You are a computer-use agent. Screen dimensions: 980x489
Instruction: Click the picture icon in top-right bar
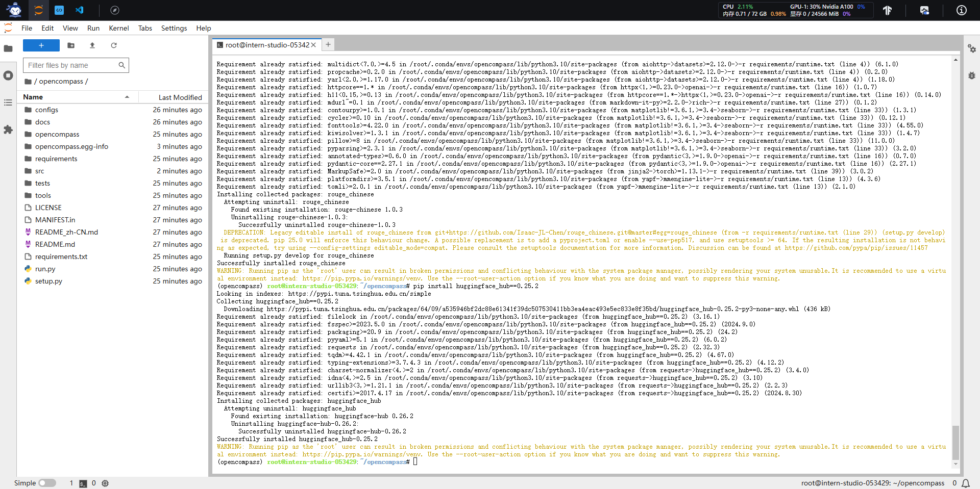[x=924, y=10]
